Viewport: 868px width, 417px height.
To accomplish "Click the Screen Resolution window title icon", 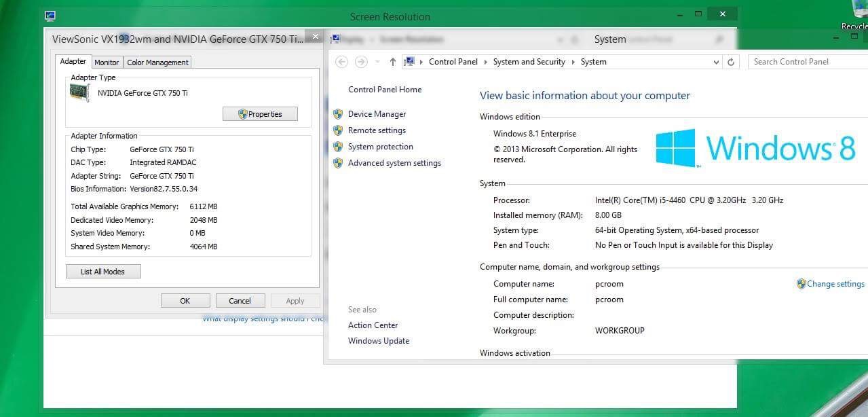I will point(50,16).
